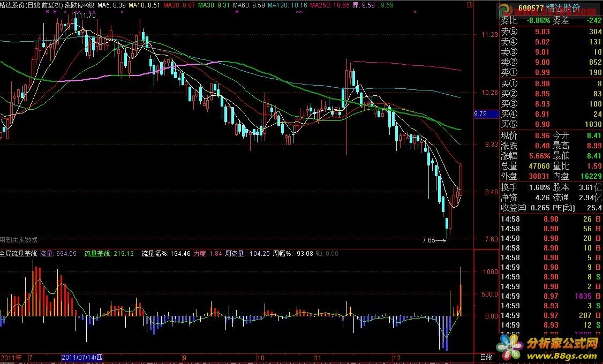Click the 10.26 price axis label
The height and width of the screenshot is (364, 603).
click(489, 92)
